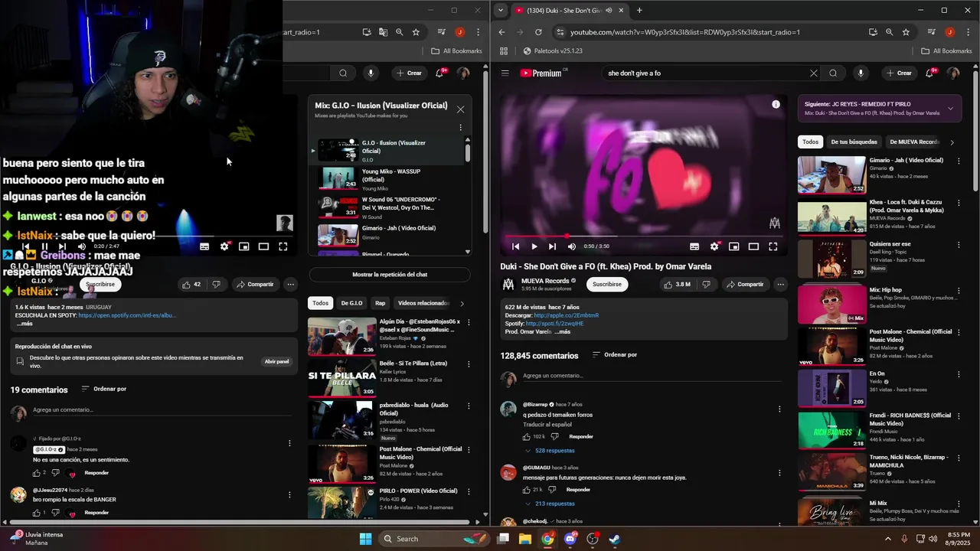
Task: Open Ordenar por under 128,845 comentarios
Action: click(614, 355)
